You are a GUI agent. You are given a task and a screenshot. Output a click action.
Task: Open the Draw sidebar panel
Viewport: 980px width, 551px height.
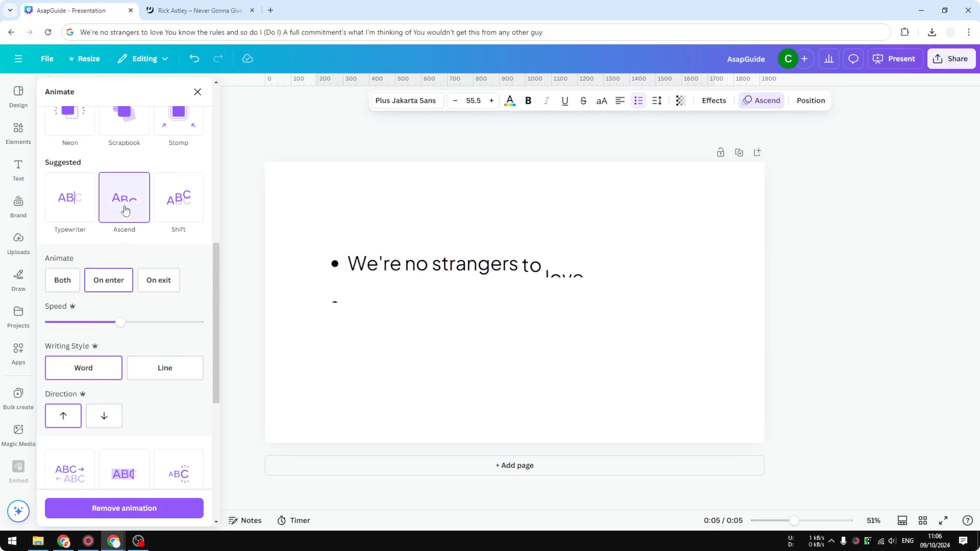click(18, 280)
